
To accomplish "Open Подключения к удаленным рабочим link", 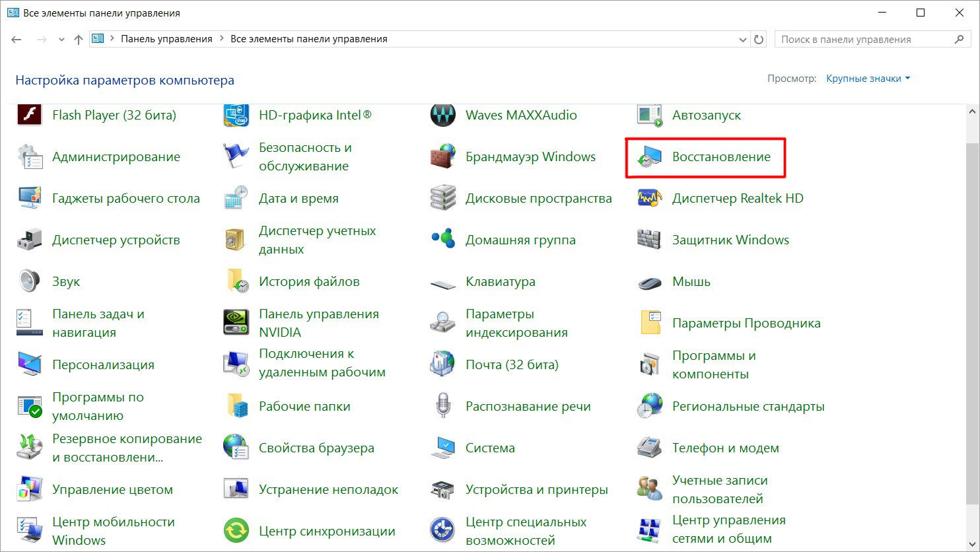I will tap(322, 363).
